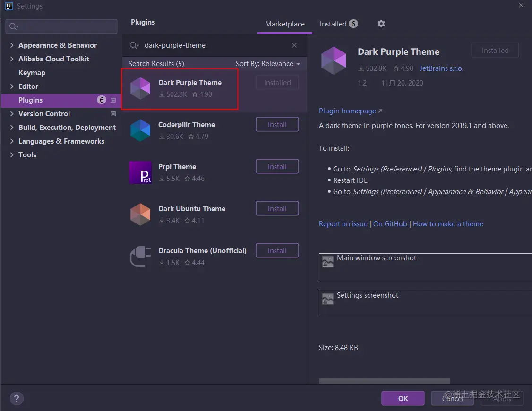Click the large Dark Purple Theme detail icon
532x411 pixels.
pyautogui.click(x=334, y=60)
